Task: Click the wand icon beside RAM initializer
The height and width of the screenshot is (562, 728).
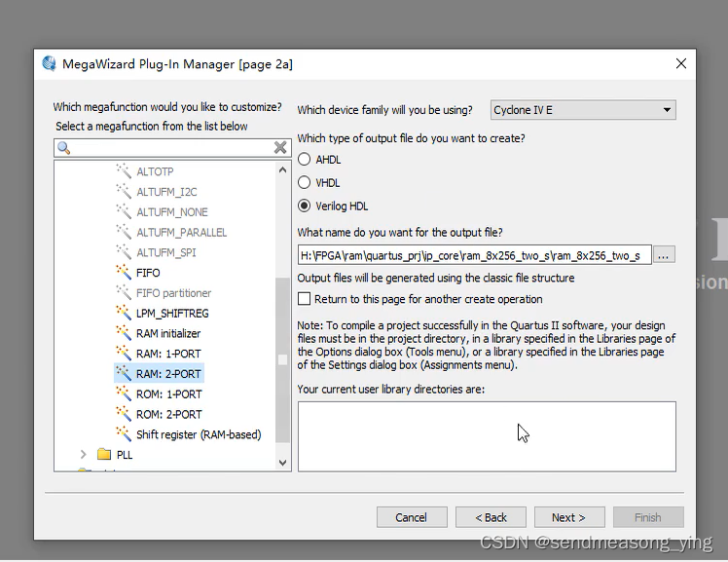Action: (124, 332)
